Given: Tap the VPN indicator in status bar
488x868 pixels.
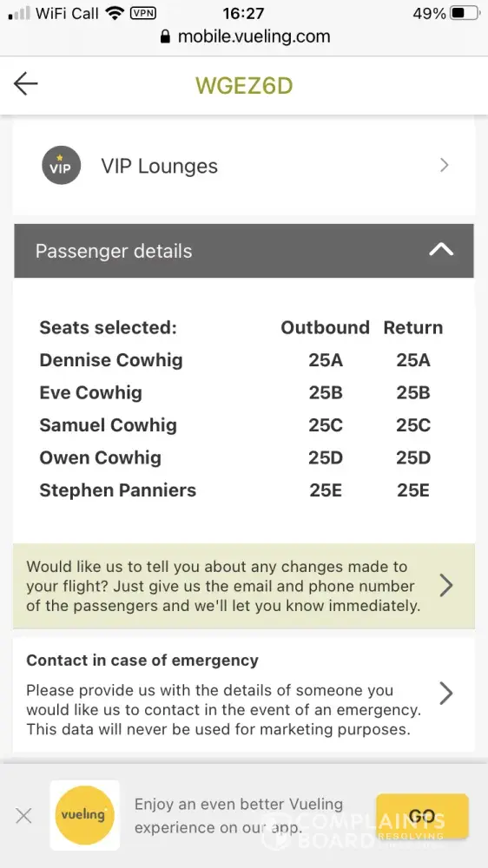Looking at the screenshot, I should pos(143,13).
